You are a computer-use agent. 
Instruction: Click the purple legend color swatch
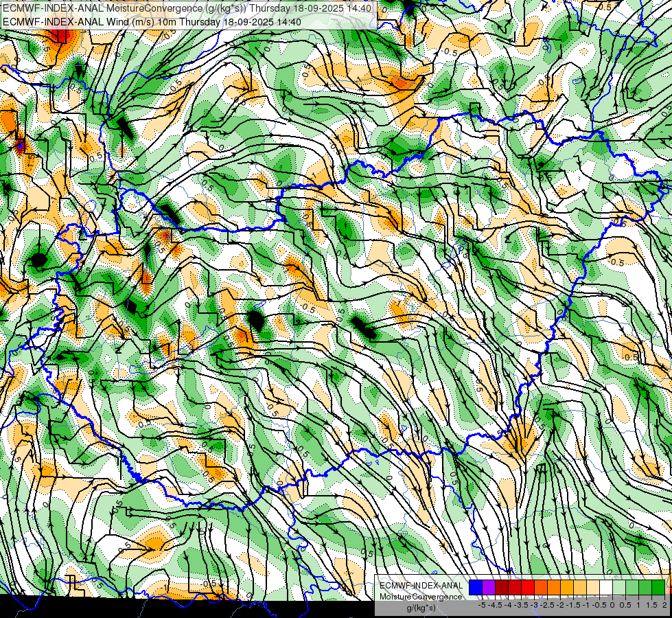click(489, 587)
